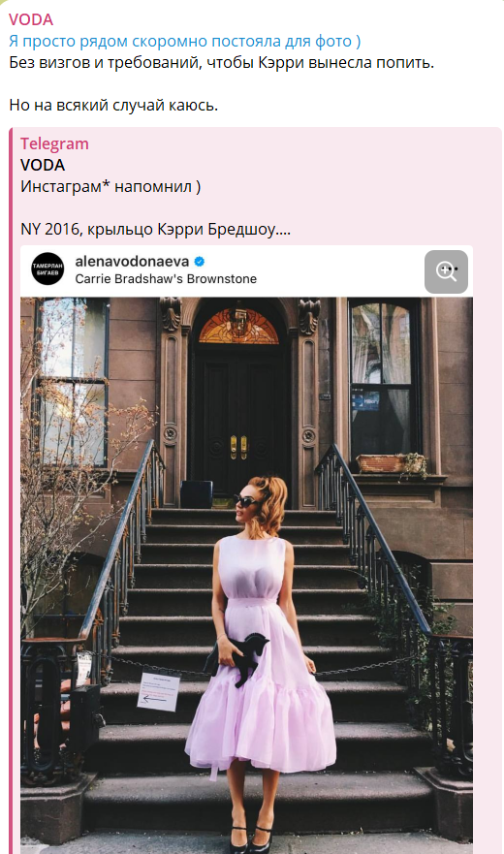Open the round black Тамерлан Бигаев avatar
504x854 pixels.
click(x=47, y=269)
